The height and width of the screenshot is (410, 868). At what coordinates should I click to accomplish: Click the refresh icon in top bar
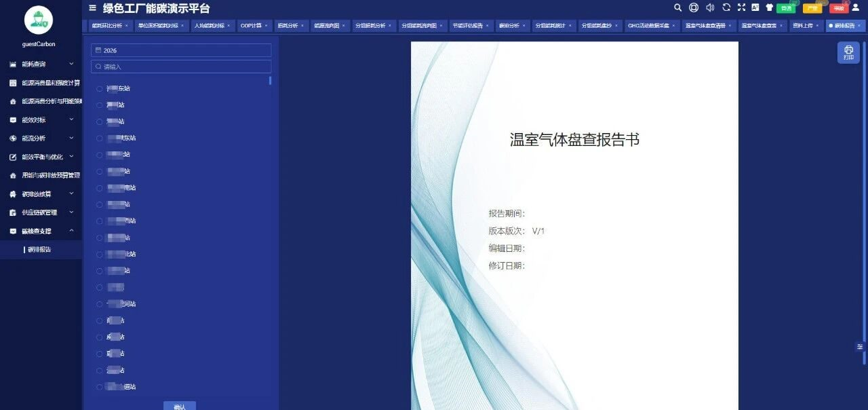[726, 7]
